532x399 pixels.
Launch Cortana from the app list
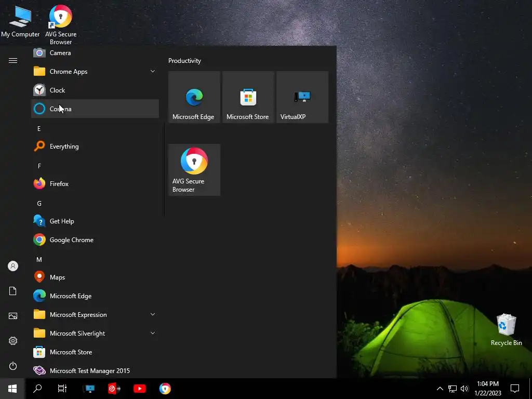coord(95,109)
